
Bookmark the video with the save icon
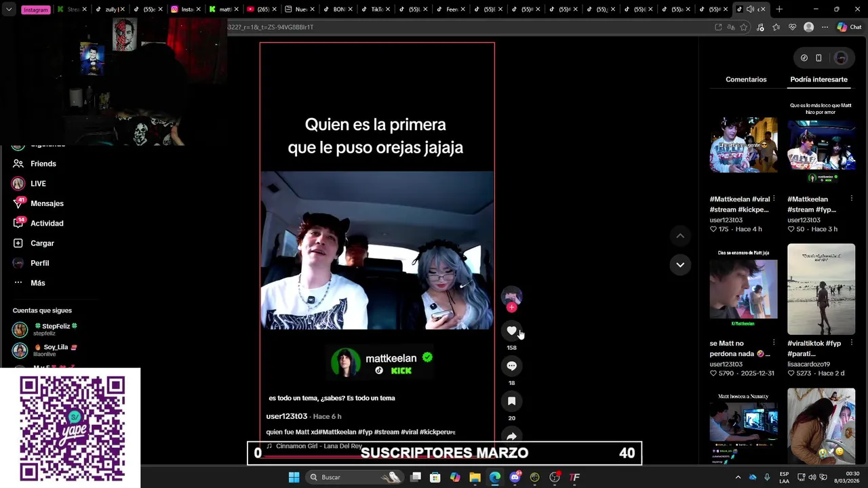pyautogui.click(x=511, y=401)
